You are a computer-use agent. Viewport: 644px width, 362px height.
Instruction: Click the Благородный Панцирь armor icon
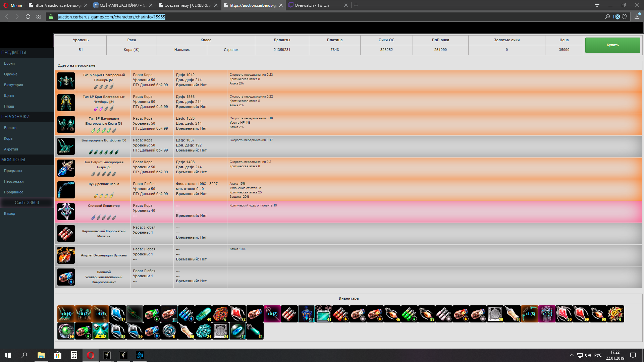click(66, 81)
